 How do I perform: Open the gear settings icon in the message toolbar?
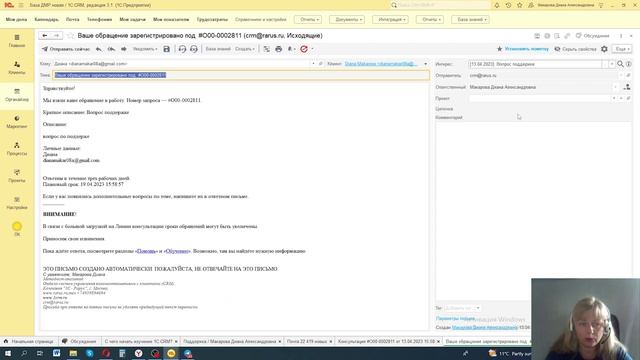point(604,49)
